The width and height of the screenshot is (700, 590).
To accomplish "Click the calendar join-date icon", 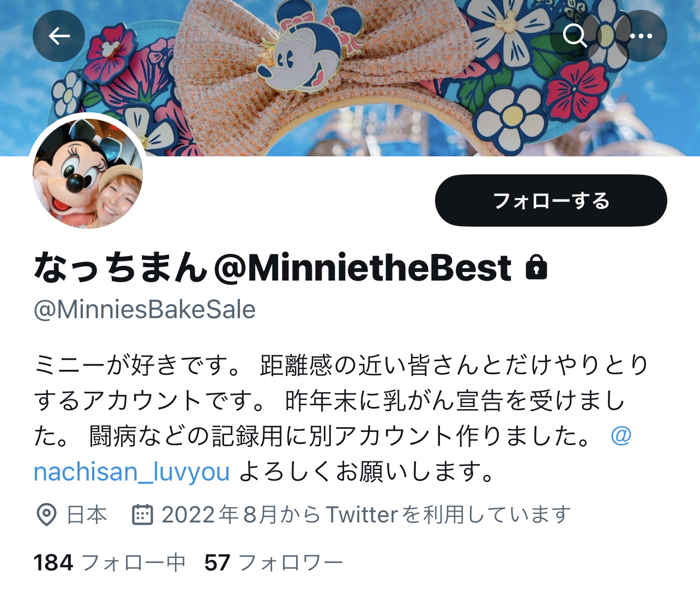I will click(x=143, y=514).
